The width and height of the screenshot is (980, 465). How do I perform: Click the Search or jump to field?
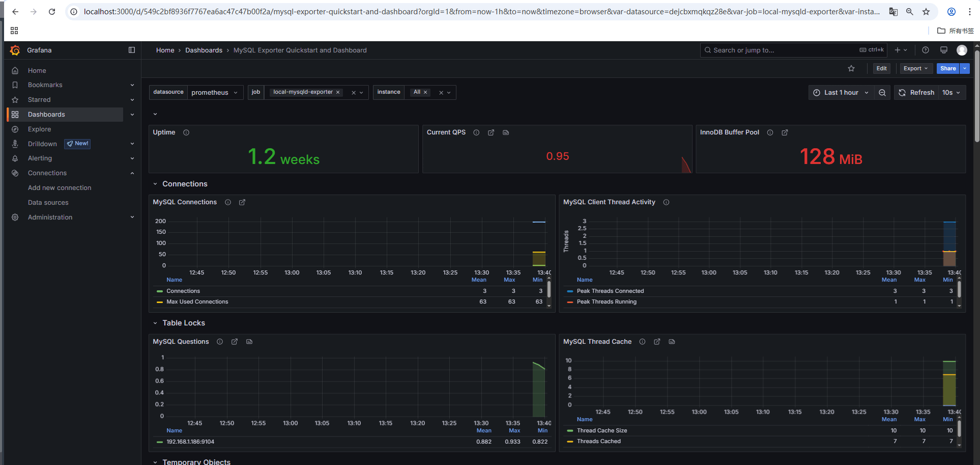[x=793, y=50]
